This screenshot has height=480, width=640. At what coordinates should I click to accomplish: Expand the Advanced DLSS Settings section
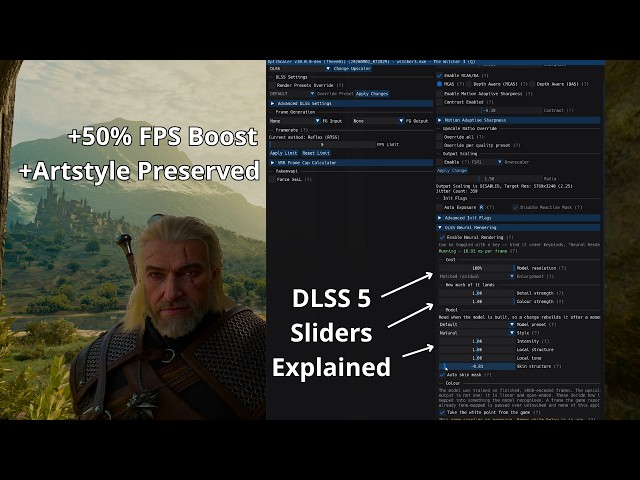pos(351,103)
